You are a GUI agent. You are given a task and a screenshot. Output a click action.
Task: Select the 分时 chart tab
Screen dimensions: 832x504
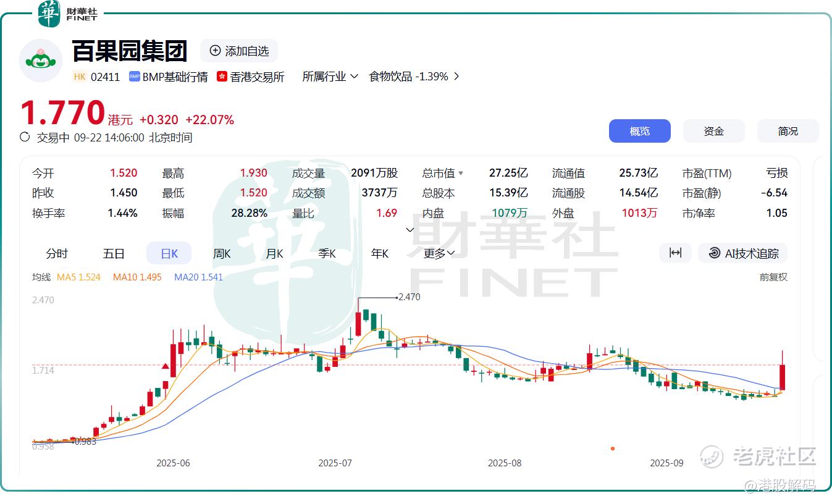tap(57, 253)
